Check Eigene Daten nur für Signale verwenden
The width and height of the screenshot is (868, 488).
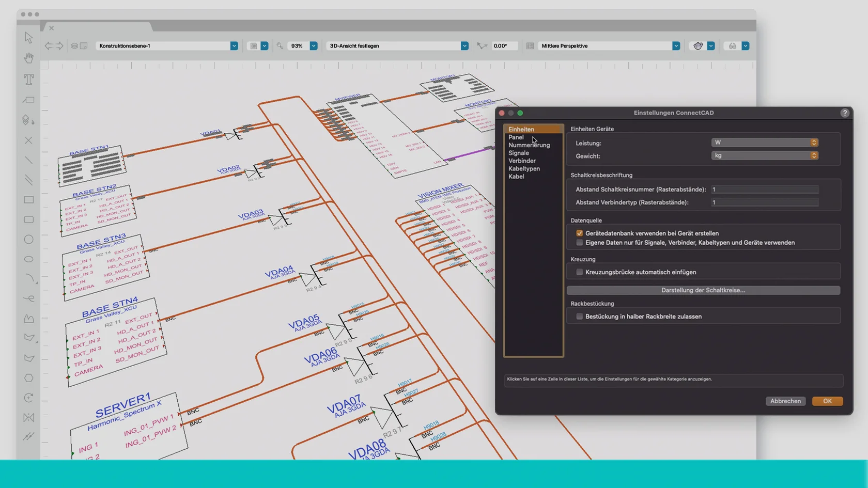[x=579, y=243]
